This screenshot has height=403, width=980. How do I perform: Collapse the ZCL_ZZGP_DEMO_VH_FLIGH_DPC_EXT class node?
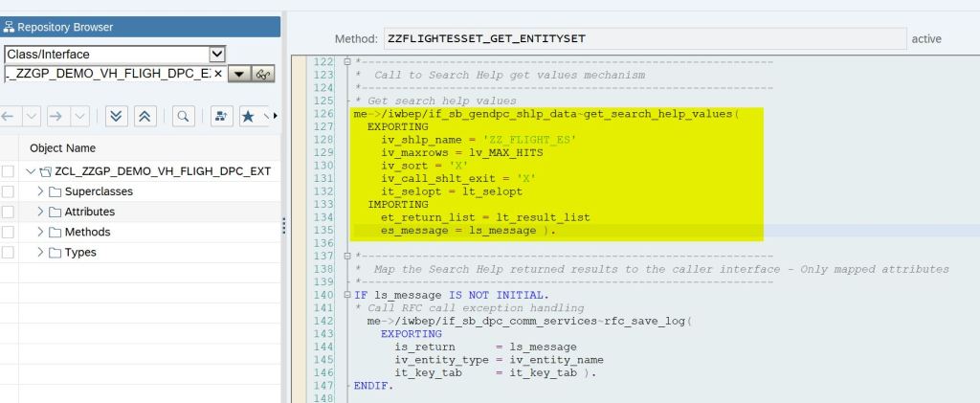tap(30, 171)
